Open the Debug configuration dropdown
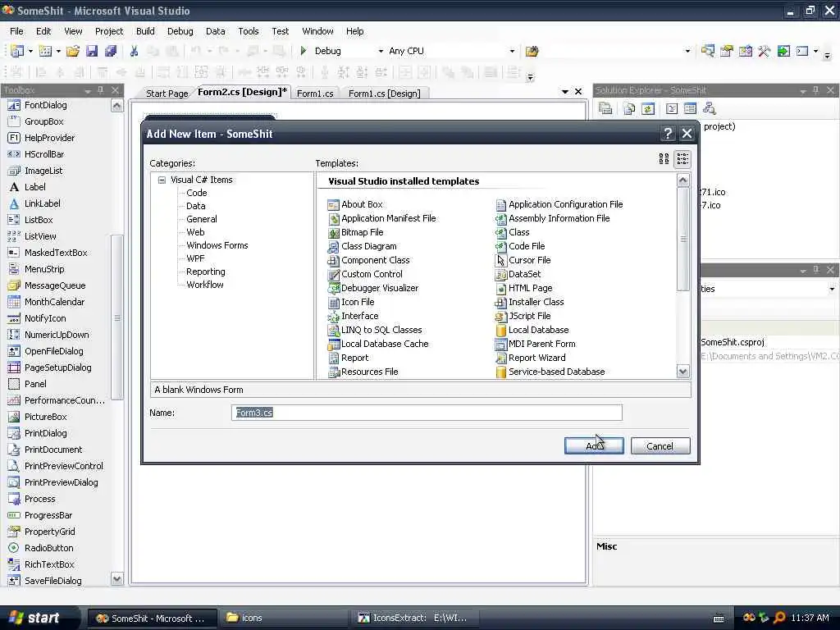Viewport: 840px width, 630px height. pyautogui.click(x=381, y=52)
